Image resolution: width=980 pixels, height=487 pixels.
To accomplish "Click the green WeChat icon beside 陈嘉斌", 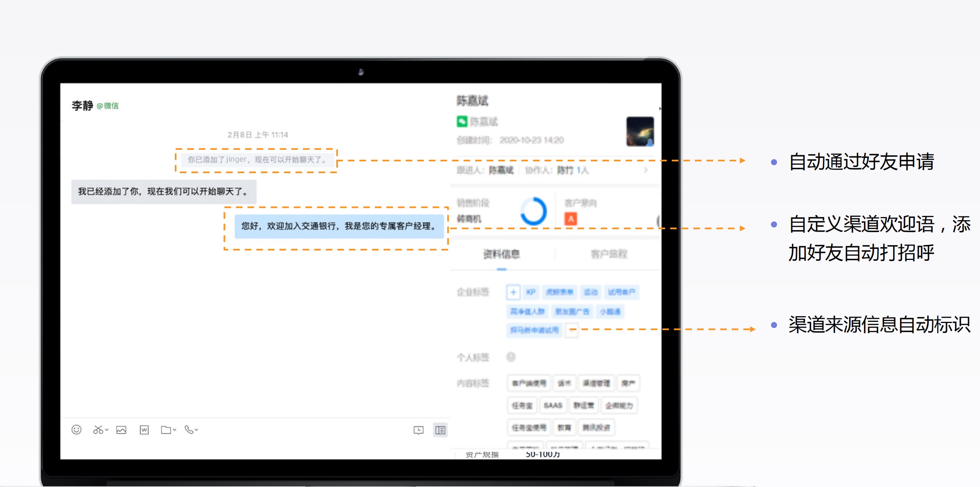I will 462,122.
